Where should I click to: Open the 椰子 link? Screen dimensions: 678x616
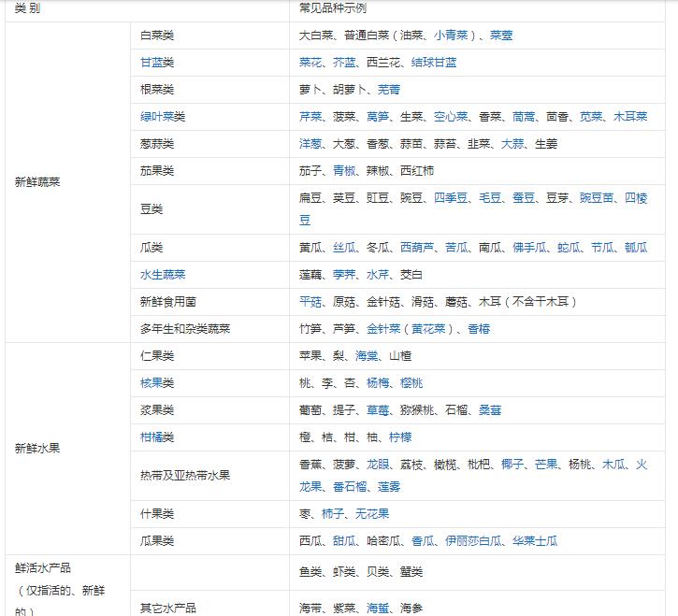click(512, 465)
